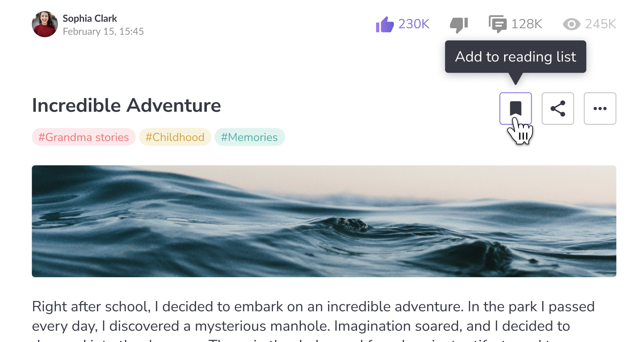This screenshot has width=644, height=342.
Task: Click the 128K comments count
Action: coord(526,24)
